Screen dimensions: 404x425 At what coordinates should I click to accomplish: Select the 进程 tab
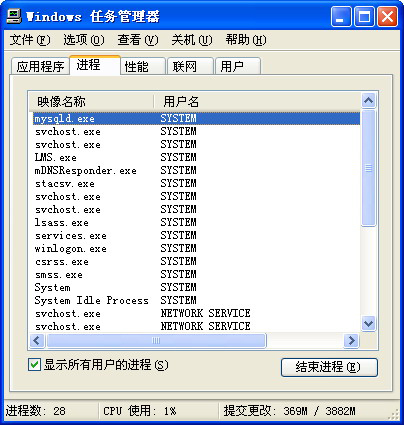pos(95,65)
